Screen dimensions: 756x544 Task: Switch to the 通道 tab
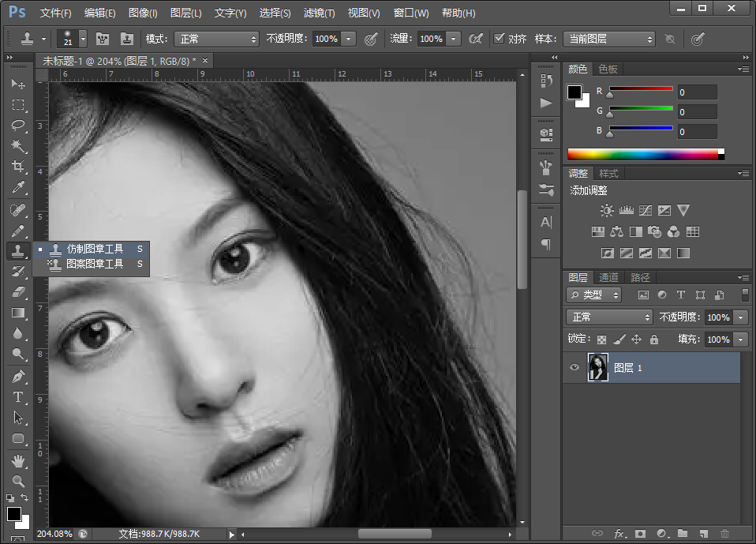click(608, 277)
